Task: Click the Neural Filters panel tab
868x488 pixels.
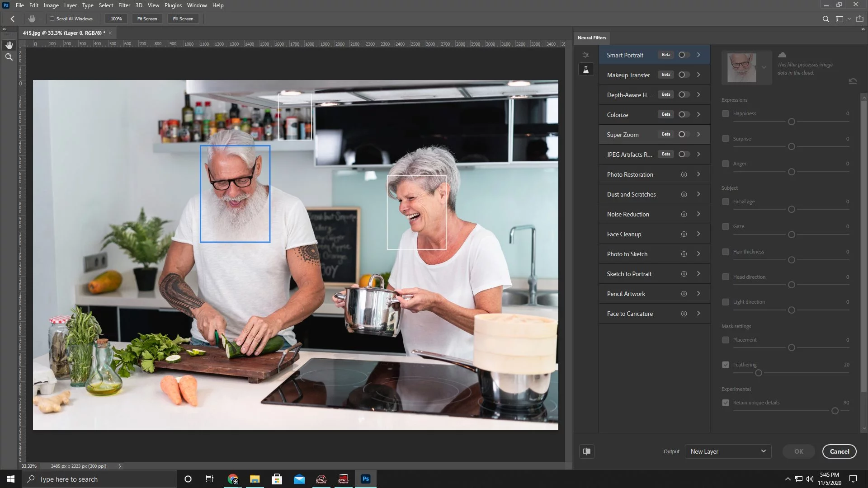Action: pos(592,38)
